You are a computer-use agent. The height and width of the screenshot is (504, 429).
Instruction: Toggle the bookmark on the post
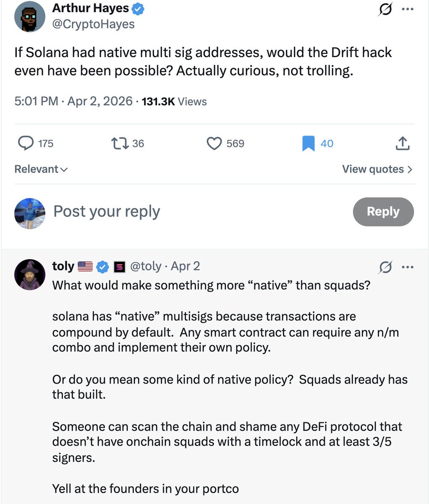tap(309, 144)
